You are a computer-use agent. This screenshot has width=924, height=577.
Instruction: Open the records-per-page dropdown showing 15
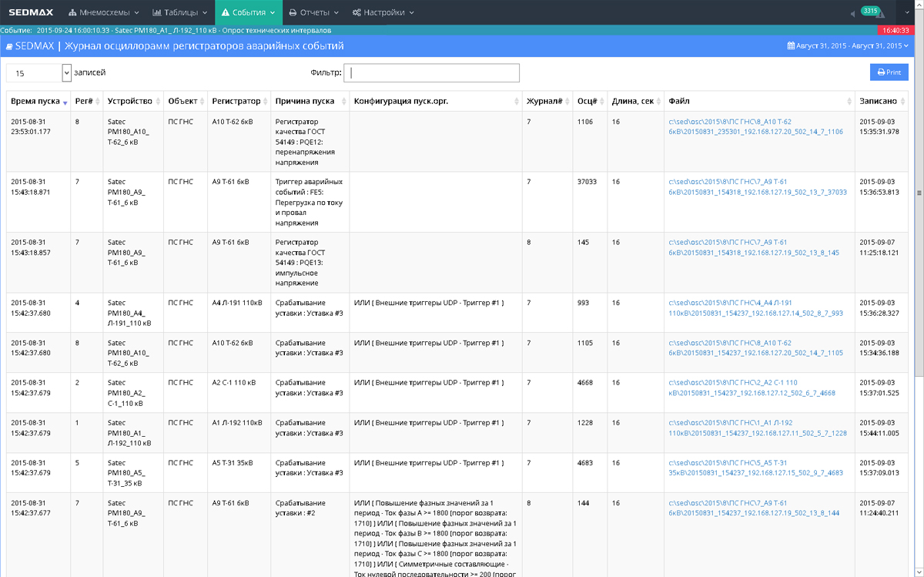pyautogui.click(x=38, y=72)
